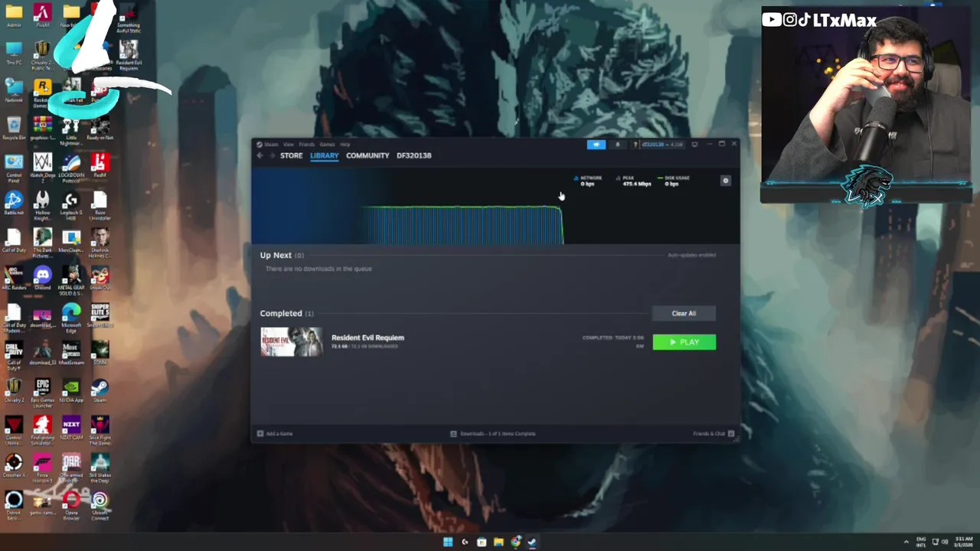Click the Resident Evil Requiem title
Screen dimensions: 980x551
tap(367, 337)
